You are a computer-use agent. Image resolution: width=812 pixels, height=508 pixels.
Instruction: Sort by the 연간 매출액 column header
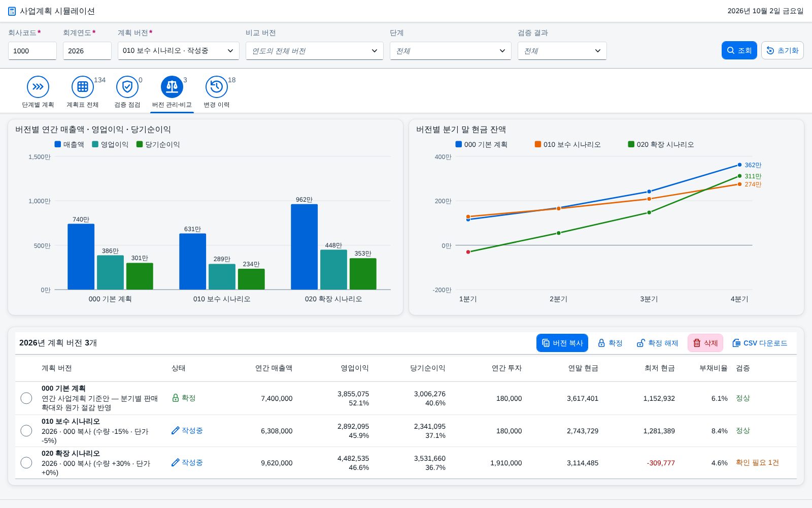[274, 368]
